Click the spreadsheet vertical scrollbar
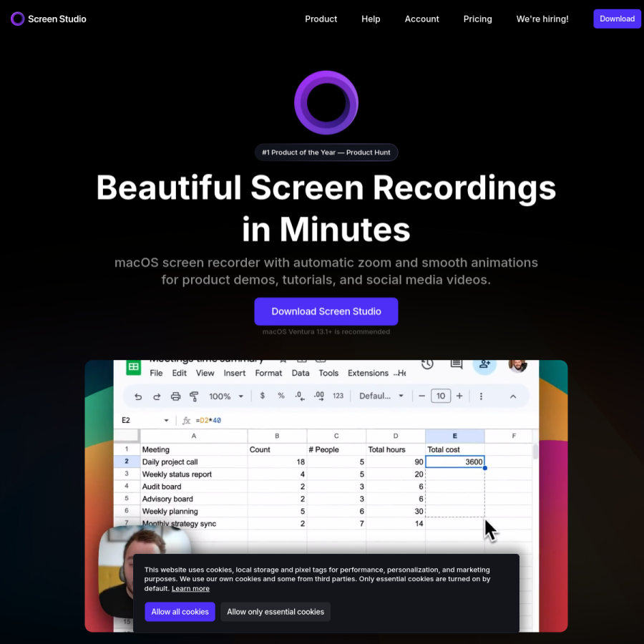The image size is (644, 644). (x=535, y=451)
